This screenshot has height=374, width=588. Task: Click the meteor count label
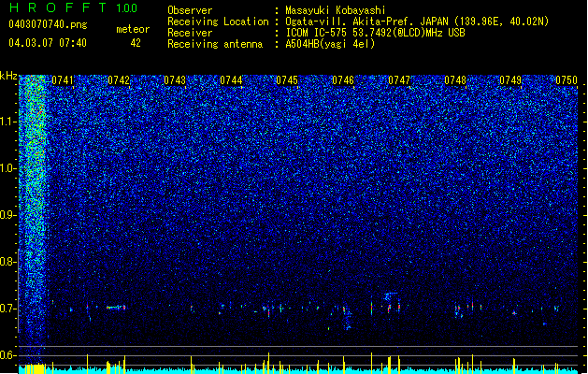tap(133, 29)
